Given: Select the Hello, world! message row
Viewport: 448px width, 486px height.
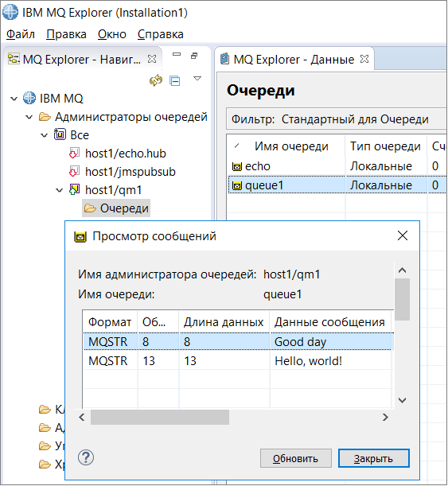Looking at the screenshot, I should tap(238, 360).
